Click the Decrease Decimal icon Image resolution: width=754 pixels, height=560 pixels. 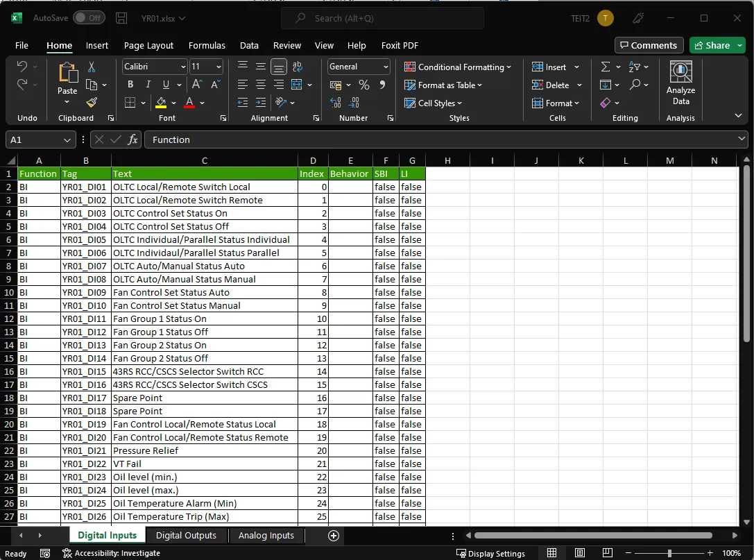pos(354,103)
